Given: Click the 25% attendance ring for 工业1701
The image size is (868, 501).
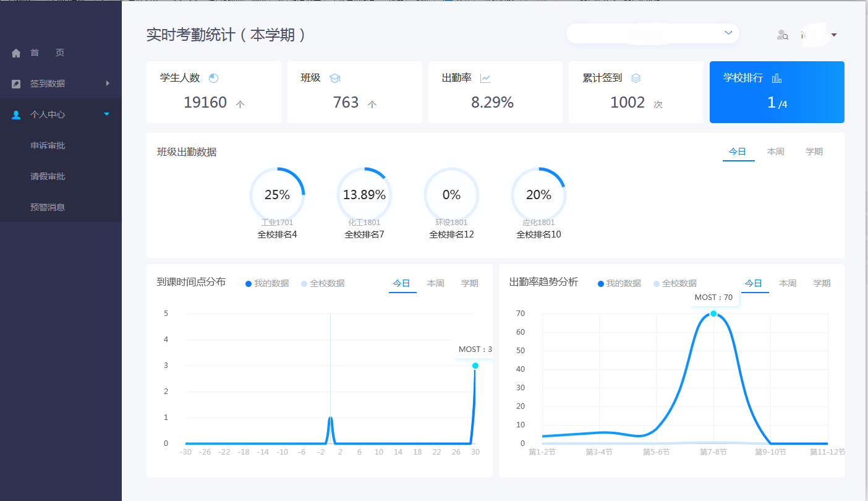Looking at the screenshot, I should coord(277,195).
